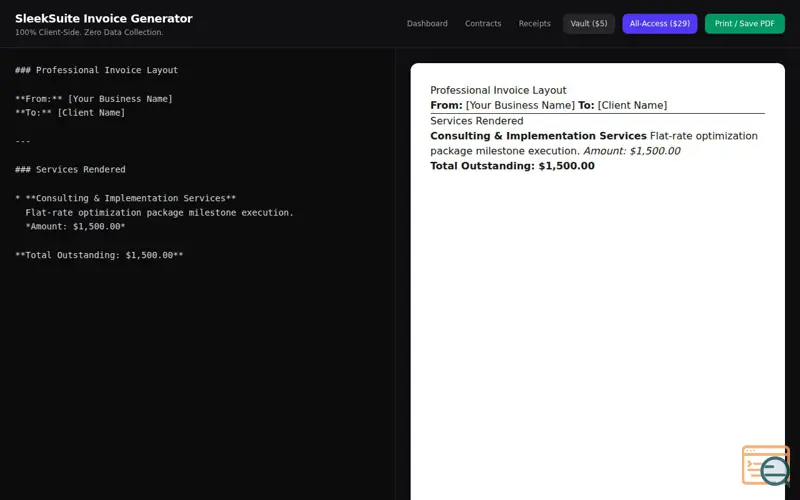Image resolution: width=800 pixels, height=500 pixels.
Task: Click '**Total Outstanding: $1,500.00**' in editor
Action: point(99,255)
